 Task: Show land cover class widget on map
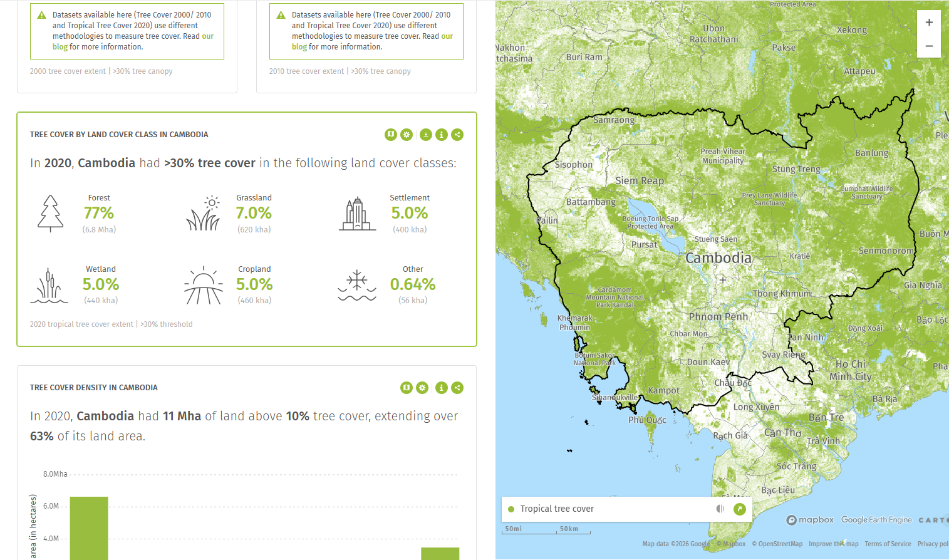point(391,135)
